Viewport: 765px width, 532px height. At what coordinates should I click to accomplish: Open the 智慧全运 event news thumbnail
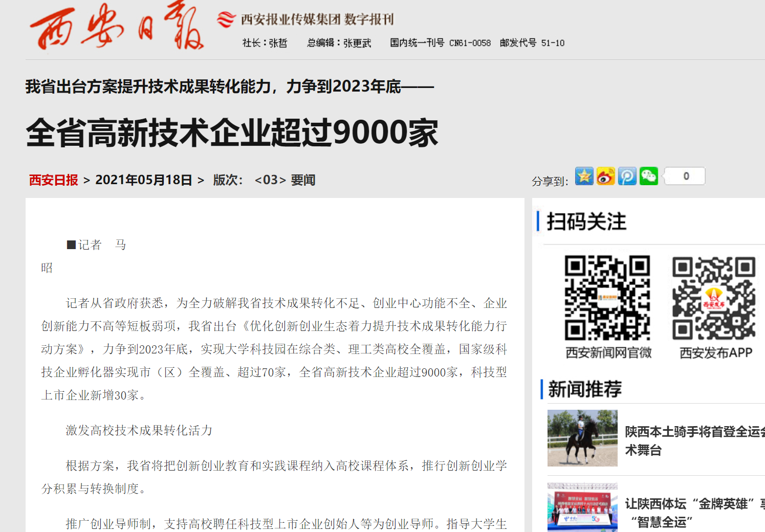point(582,507)
